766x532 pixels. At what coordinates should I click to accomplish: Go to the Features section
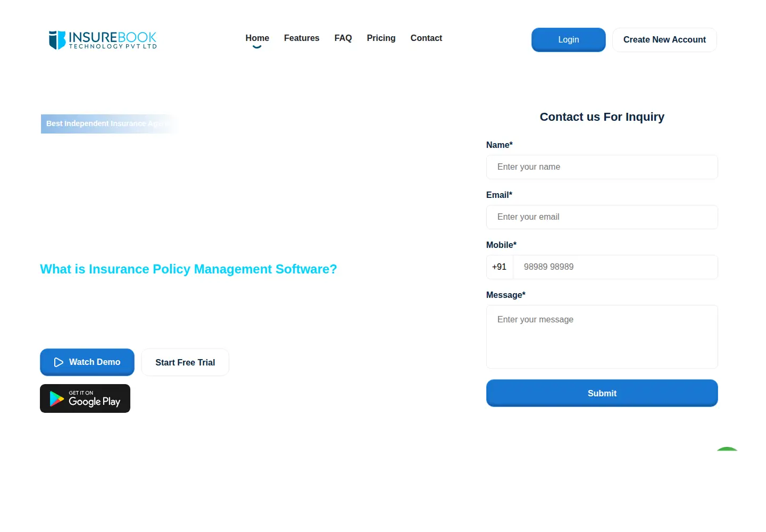pyautogui.click(x=302, y=38)
